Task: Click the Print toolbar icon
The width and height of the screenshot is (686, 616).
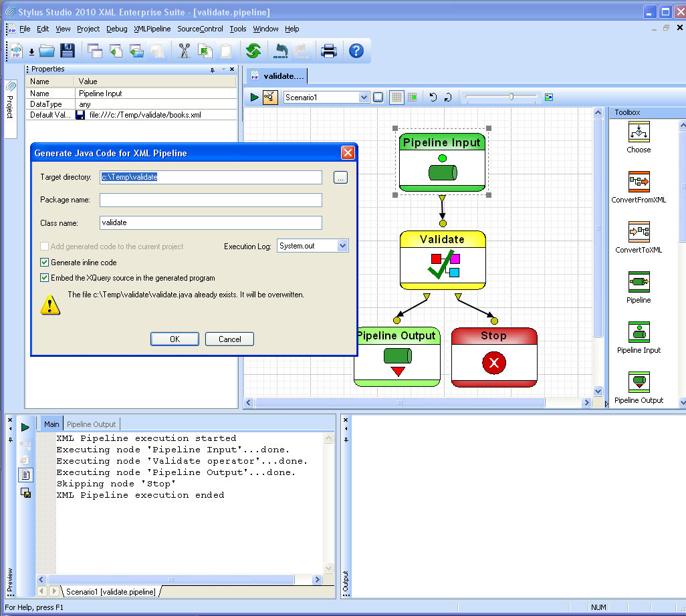Action: pos(328,51)
